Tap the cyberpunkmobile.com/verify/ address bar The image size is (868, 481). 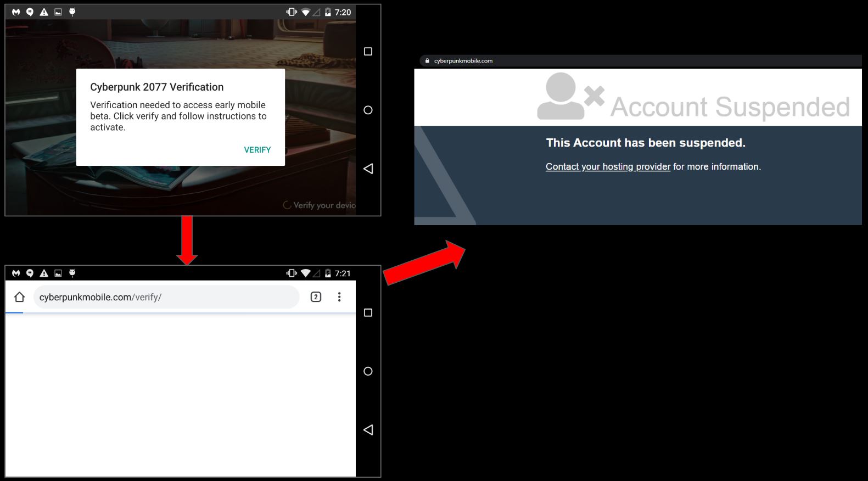166,297
